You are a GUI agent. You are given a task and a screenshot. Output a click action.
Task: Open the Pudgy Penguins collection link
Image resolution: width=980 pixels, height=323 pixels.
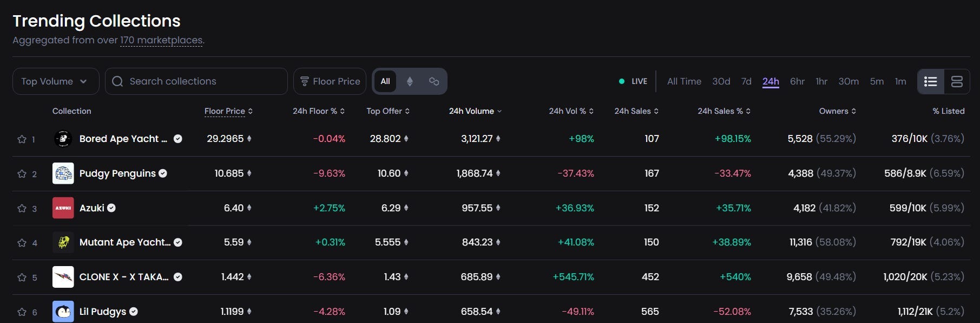pos(117,173)
